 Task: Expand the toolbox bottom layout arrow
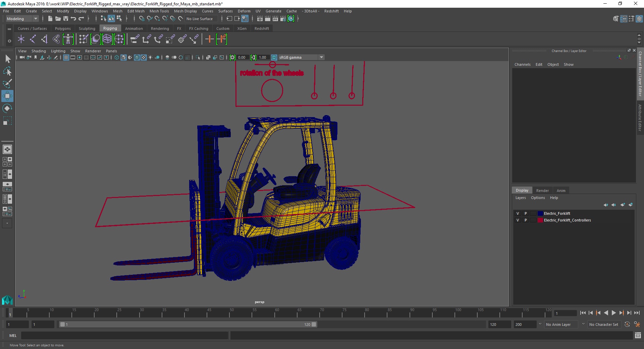[7, 223]
